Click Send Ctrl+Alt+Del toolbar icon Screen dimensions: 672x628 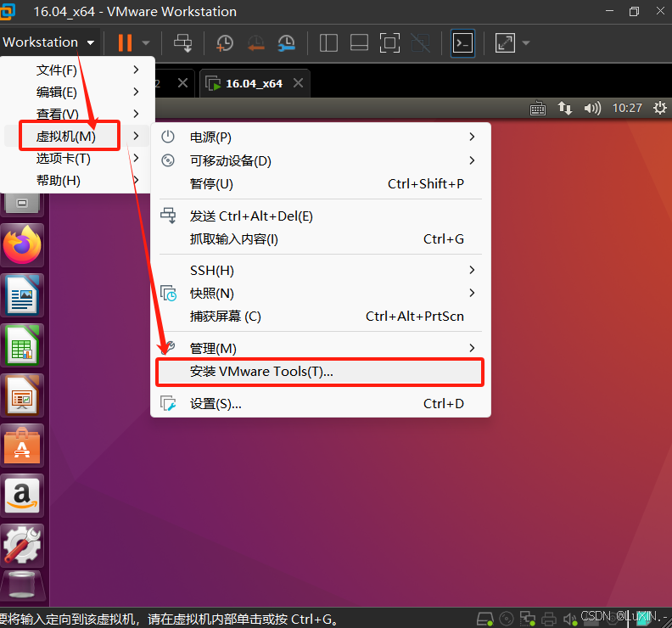(x=183, y=43)
